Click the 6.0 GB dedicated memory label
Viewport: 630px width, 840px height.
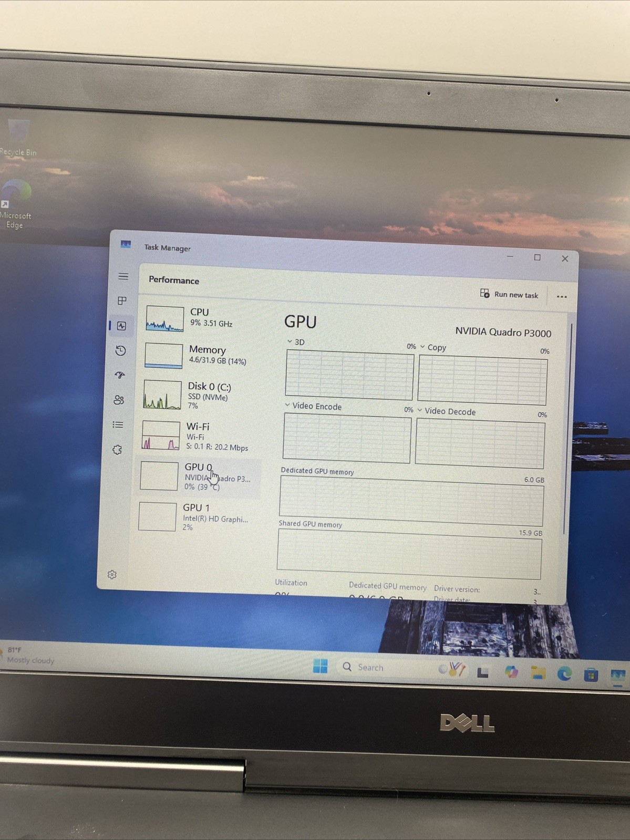coord(534,480)
